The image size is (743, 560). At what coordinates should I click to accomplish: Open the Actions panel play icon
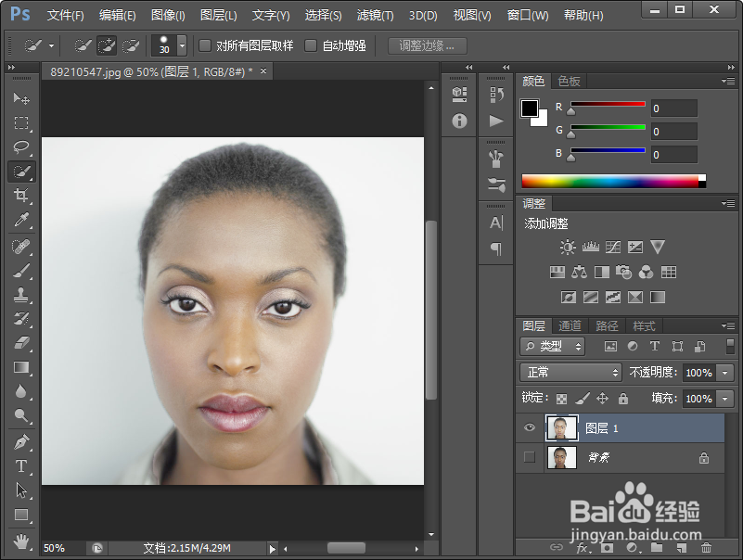point(496,121)
